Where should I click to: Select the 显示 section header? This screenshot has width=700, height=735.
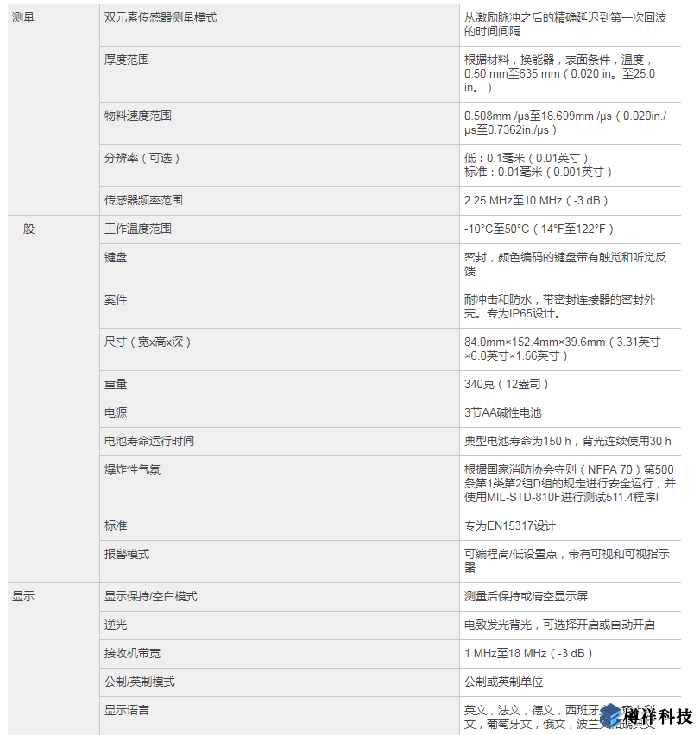coord(23,595)
